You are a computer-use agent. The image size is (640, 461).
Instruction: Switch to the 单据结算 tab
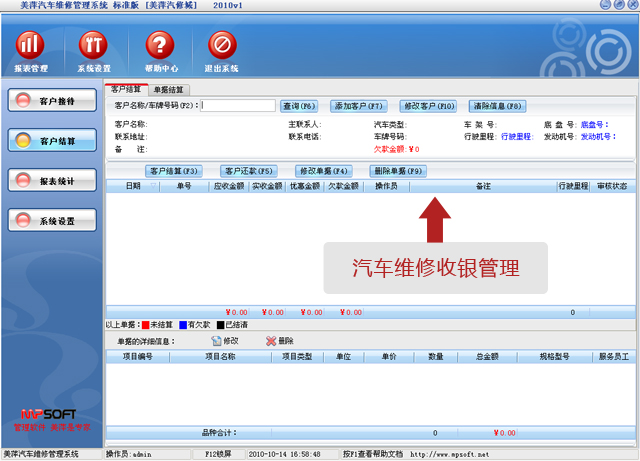pos(165,90)
